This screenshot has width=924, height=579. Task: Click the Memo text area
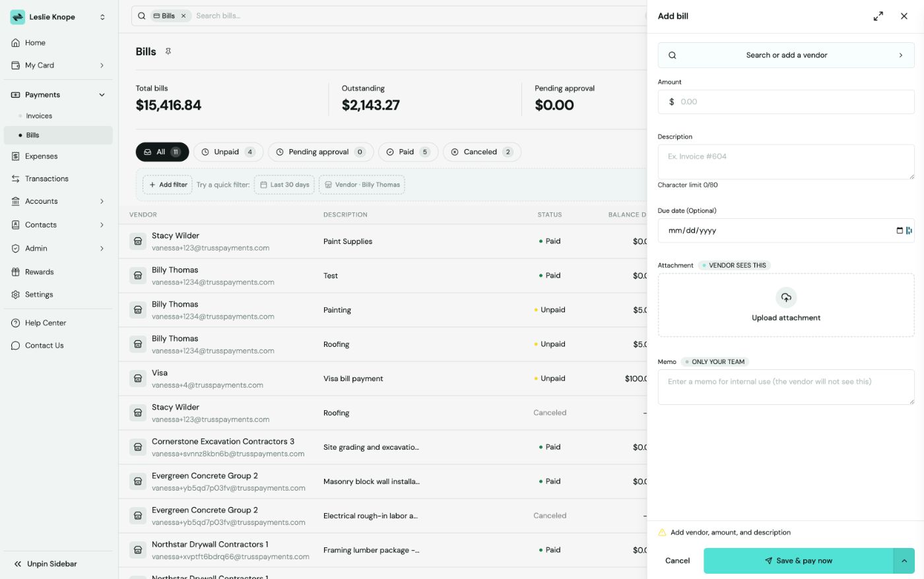click(x=786, y=387)
